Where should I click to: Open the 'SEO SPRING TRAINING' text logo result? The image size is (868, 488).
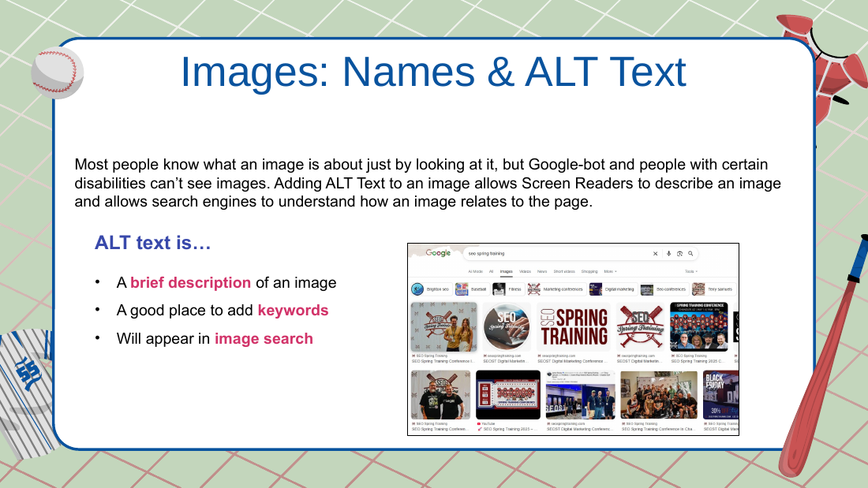pyautogui.click(x=574, y=326)
